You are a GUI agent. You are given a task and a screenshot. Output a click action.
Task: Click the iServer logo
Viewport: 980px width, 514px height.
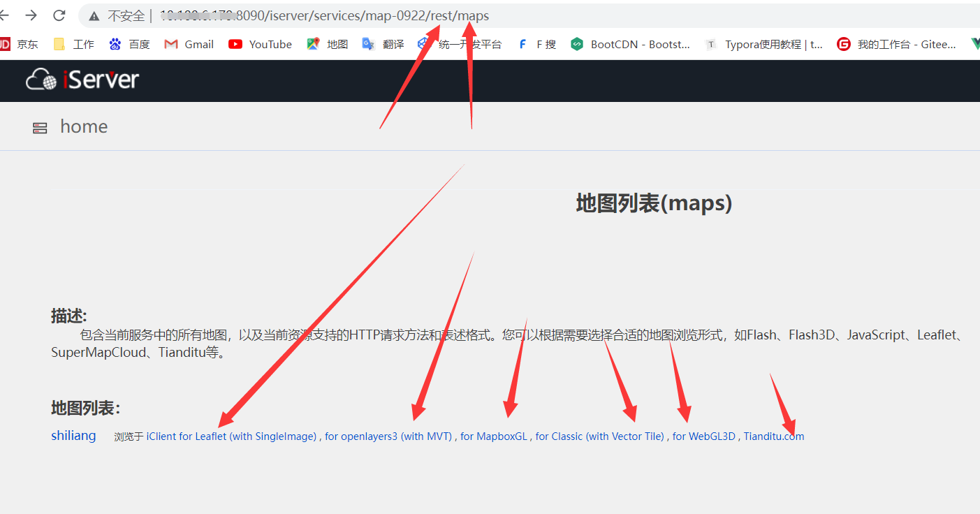[x=82, y=80]
